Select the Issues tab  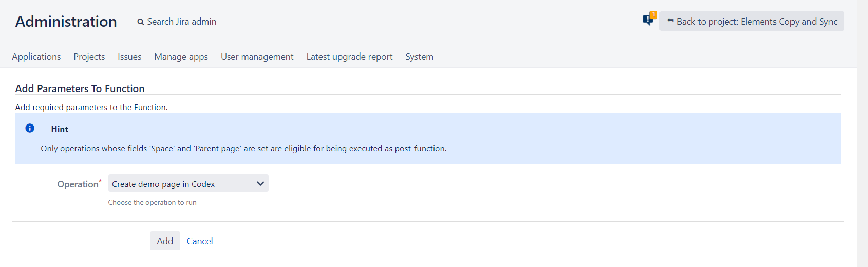pyautogui.click(x=129, y=57)
